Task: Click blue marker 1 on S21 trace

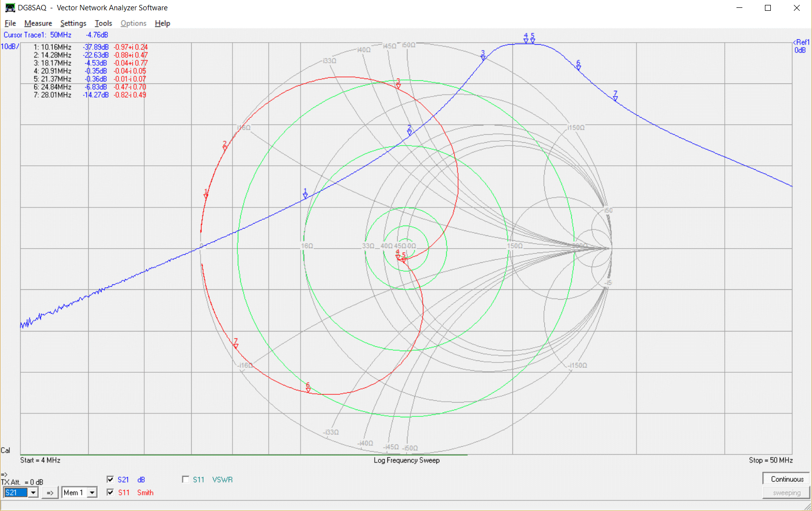Action: (x=305, y=194)
